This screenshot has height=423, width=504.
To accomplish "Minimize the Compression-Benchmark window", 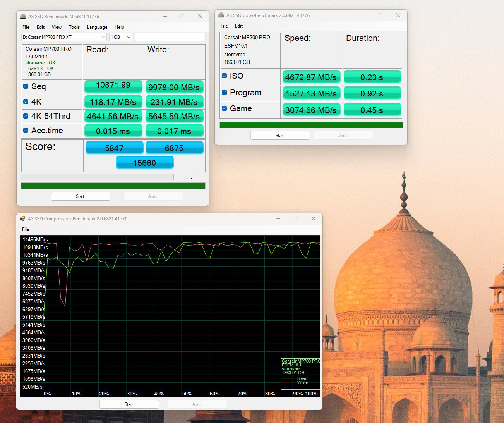I will click(x=278, y=218).
